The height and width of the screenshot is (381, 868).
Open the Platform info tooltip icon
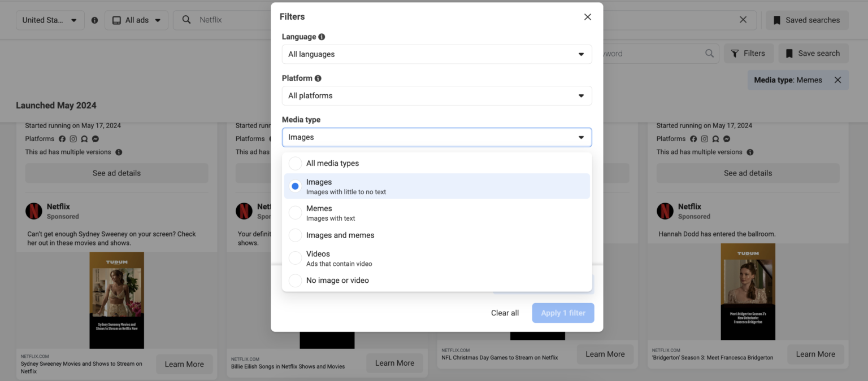[317, 78]
